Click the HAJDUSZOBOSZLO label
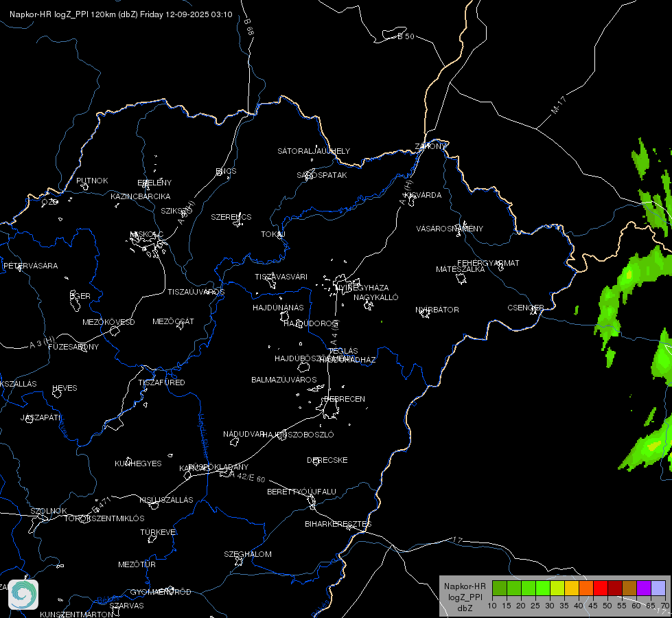This screenshot has height=618, width=672. point(299,435)
